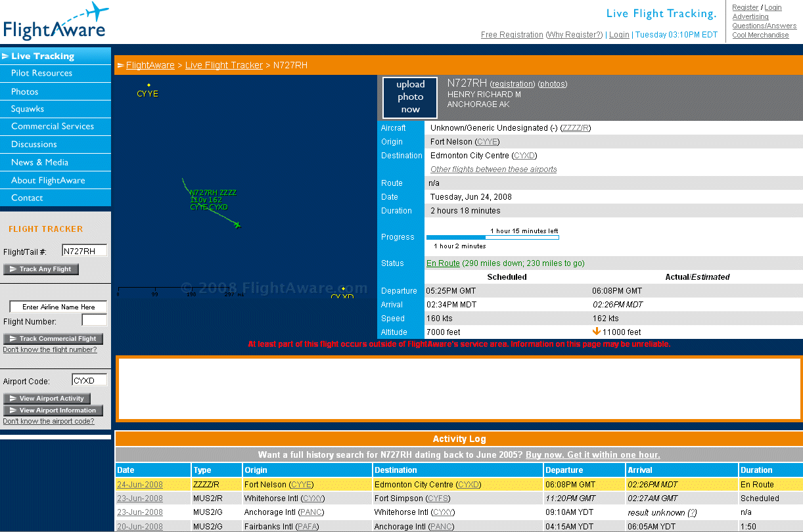This screenshot has width=803, height=532.
Task: Open the Contact page
Action: point(56,198)
